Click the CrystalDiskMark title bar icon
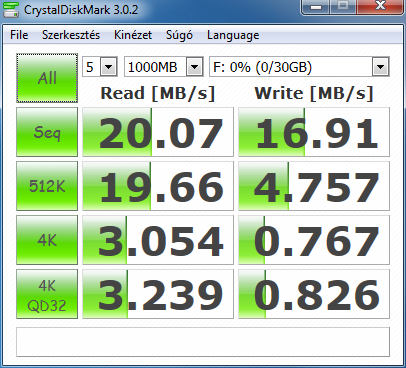406x368 pixels. click(x=11, y=9)
